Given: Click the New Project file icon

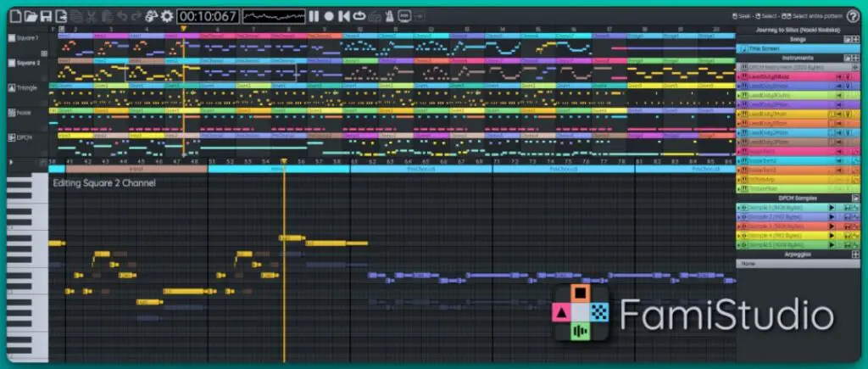Looking at the screenshot, I should click(14, 16).
